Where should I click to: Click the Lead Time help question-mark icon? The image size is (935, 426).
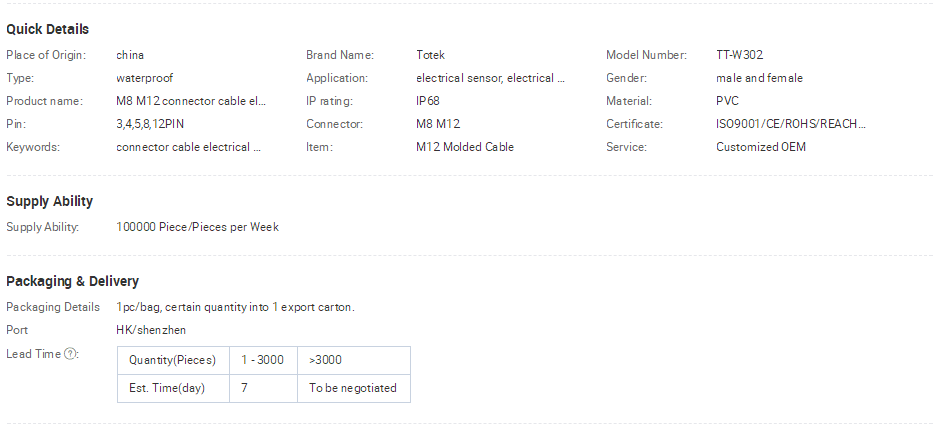(70, 354)
